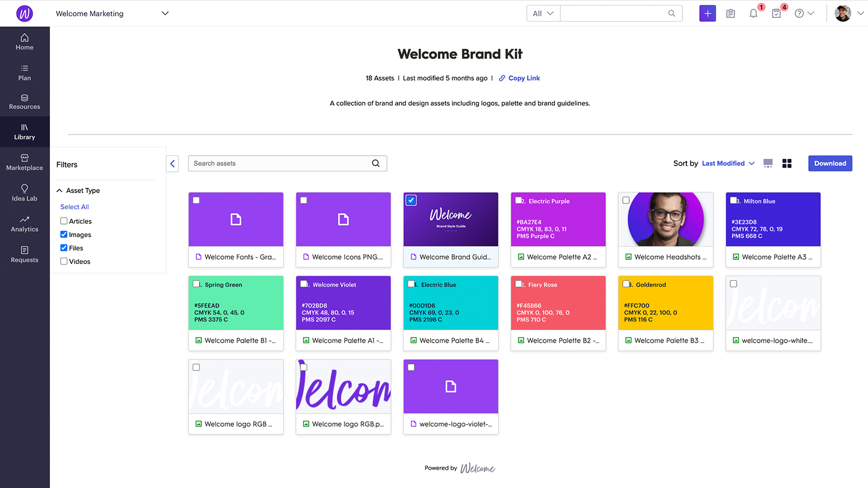
Task: Go to Plan in the sidebar
Action: (24, 73)
